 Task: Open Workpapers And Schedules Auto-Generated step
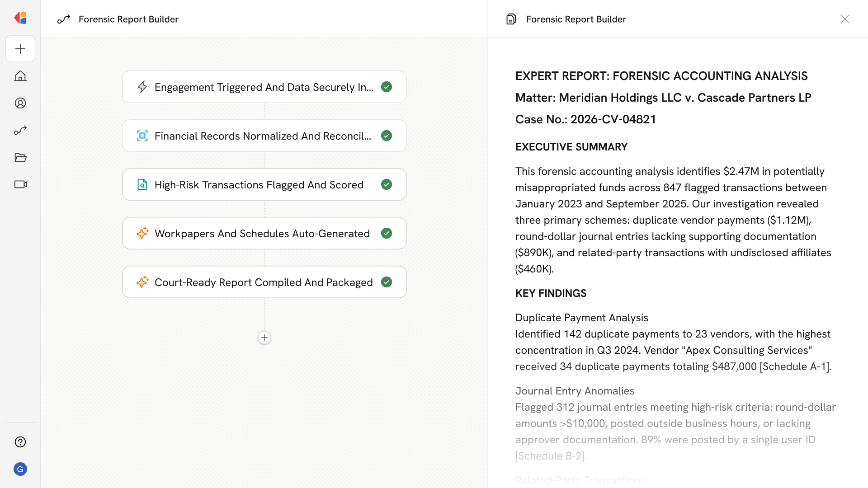[x=262, y=233]
